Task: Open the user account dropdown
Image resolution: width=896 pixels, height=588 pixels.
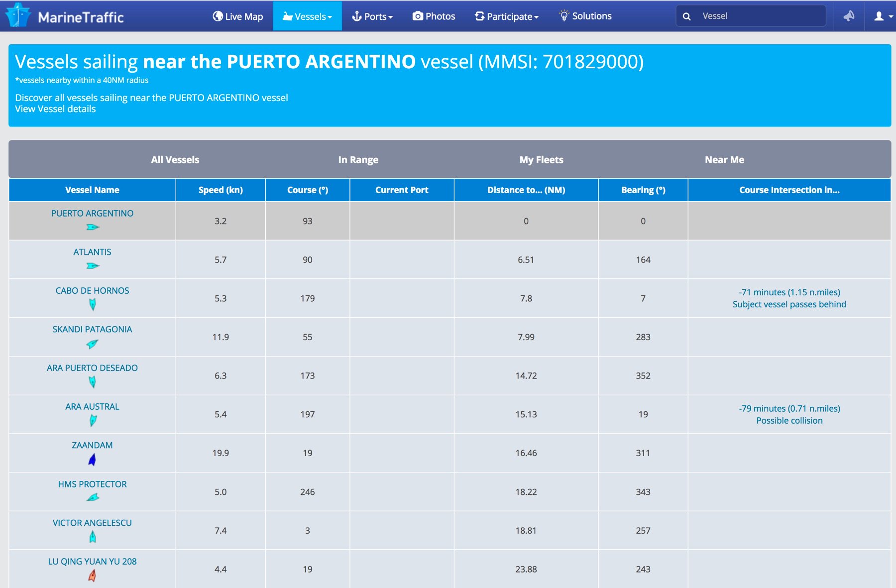Action: 883,16
